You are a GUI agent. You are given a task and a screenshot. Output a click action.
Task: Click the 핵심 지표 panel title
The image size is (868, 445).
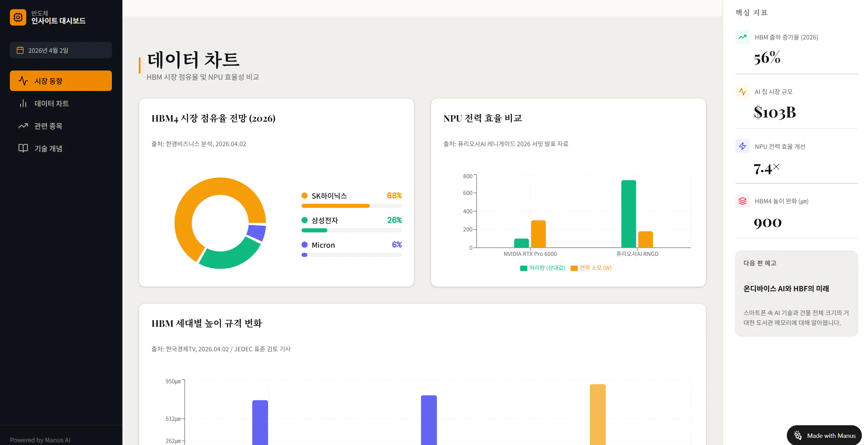[x=751, y=13]
